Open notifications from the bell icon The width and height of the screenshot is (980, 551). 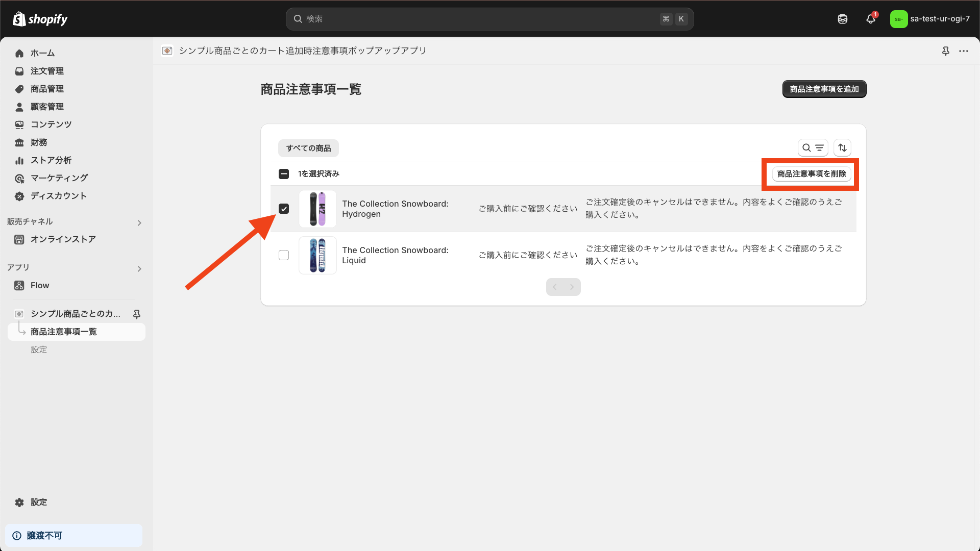click(x=870, y=19)
